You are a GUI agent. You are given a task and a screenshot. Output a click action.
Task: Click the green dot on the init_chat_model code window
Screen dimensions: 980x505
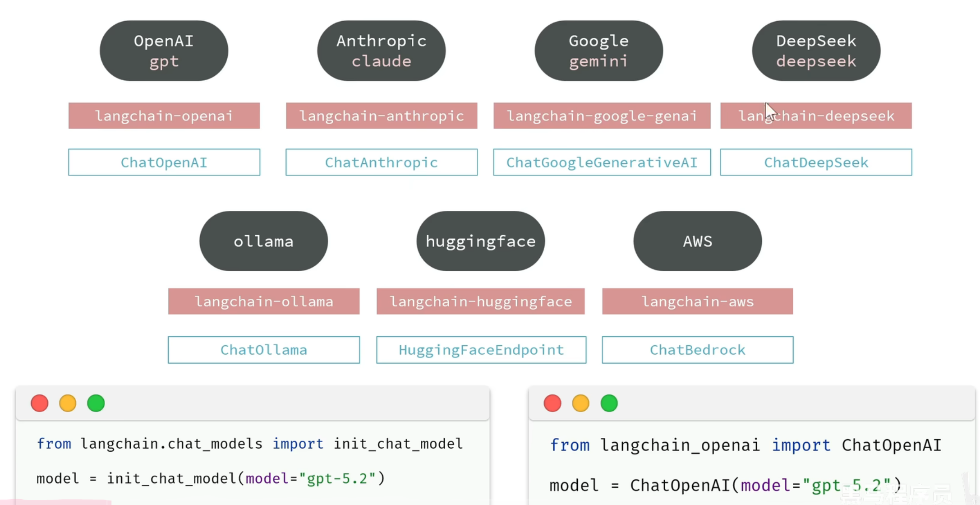click(96, 403)
